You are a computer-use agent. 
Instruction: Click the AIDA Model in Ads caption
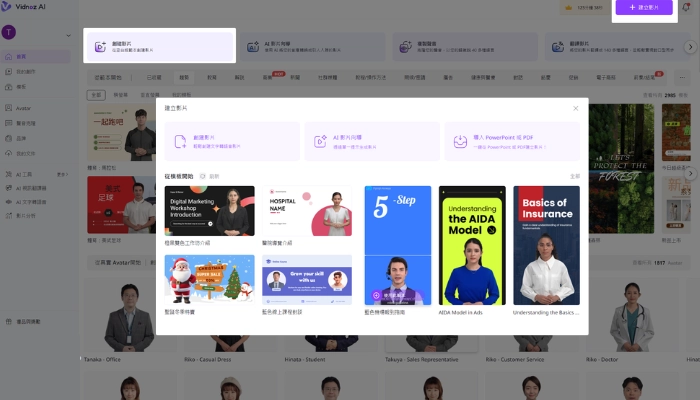click(x=460, y=312)
